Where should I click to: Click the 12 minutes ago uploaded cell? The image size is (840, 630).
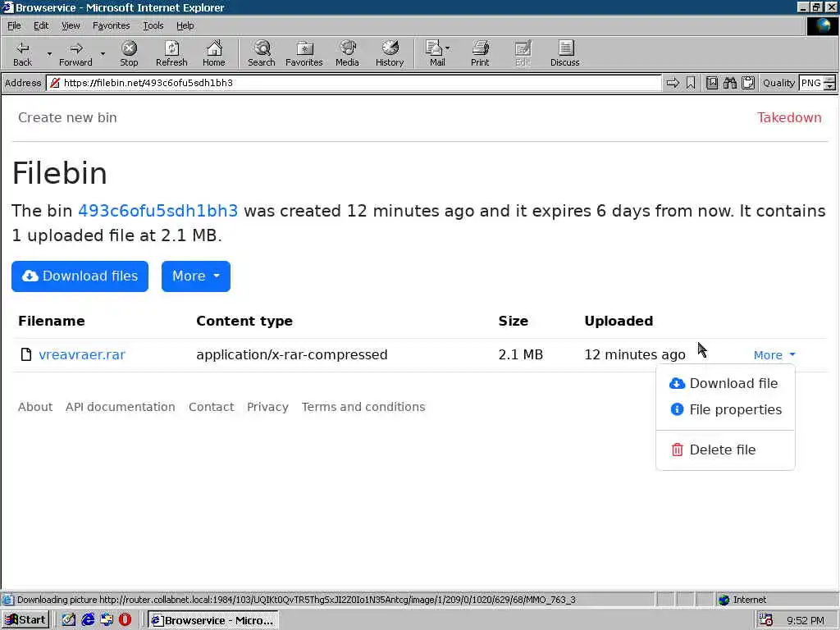tap(635, 354)
